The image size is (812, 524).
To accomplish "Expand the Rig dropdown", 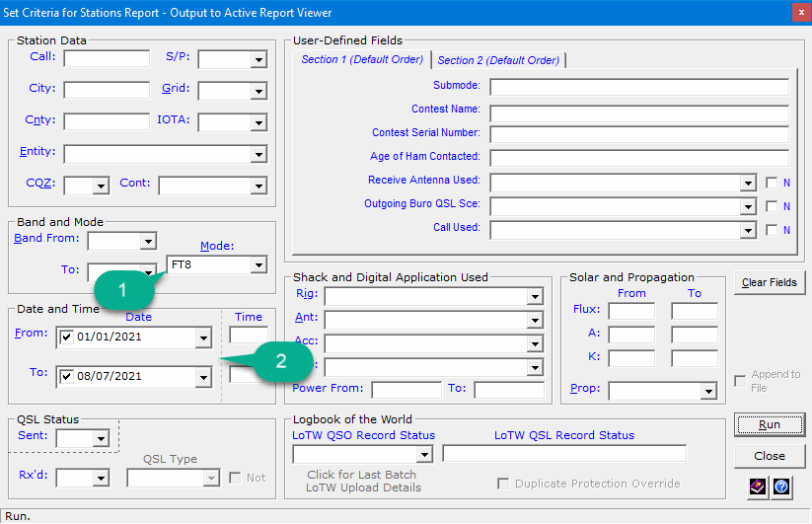I will pos(535,296).
